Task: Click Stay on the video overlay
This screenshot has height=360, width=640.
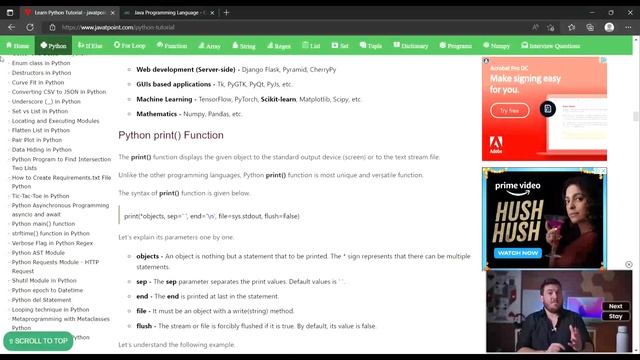Action: tap(616, 316)
